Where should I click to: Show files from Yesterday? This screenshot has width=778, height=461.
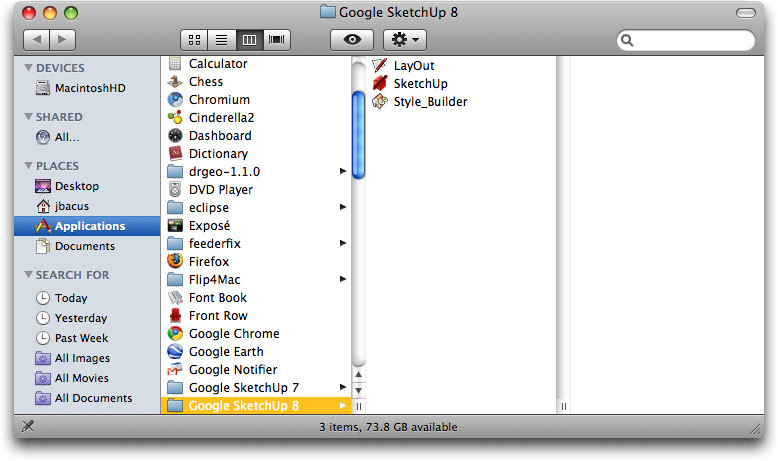[x=72, y=318]
